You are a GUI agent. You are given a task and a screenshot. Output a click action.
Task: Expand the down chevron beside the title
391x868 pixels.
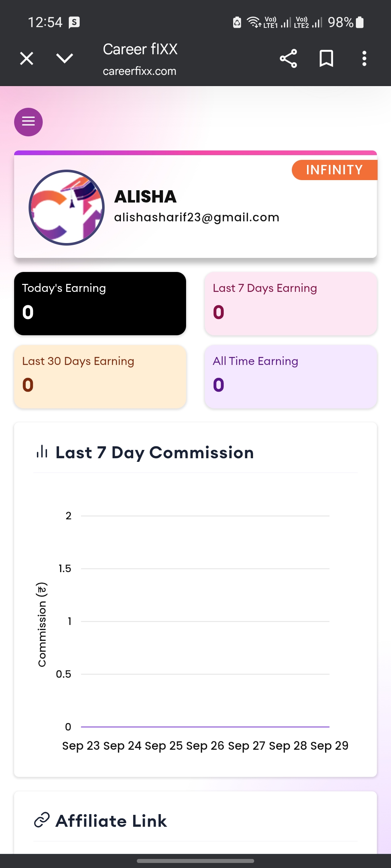click(x=65, y=59)
